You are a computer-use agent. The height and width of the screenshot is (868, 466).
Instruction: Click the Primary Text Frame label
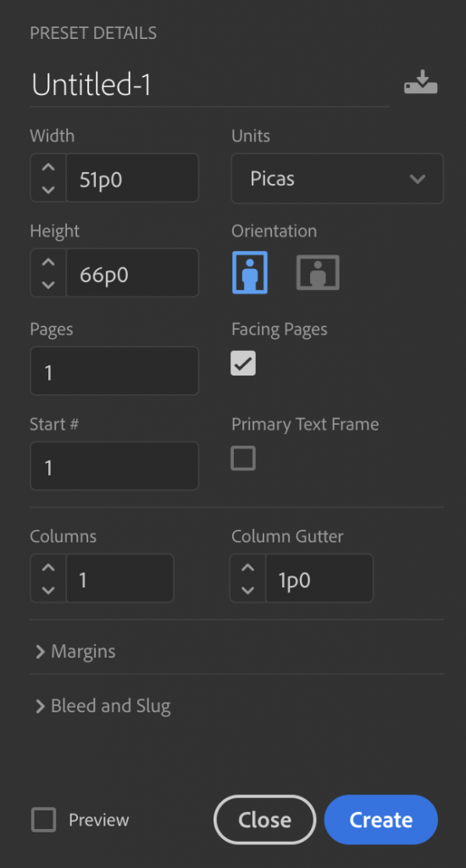[305, 425]
